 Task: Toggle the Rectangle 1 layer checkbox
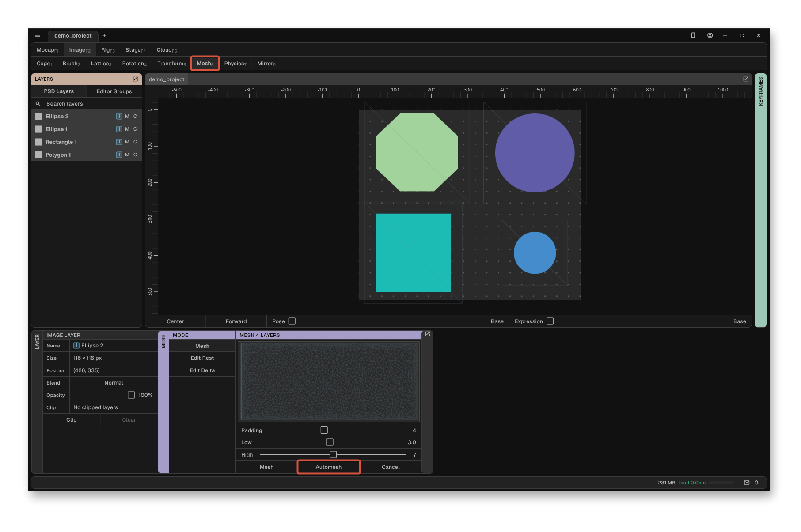38,142
